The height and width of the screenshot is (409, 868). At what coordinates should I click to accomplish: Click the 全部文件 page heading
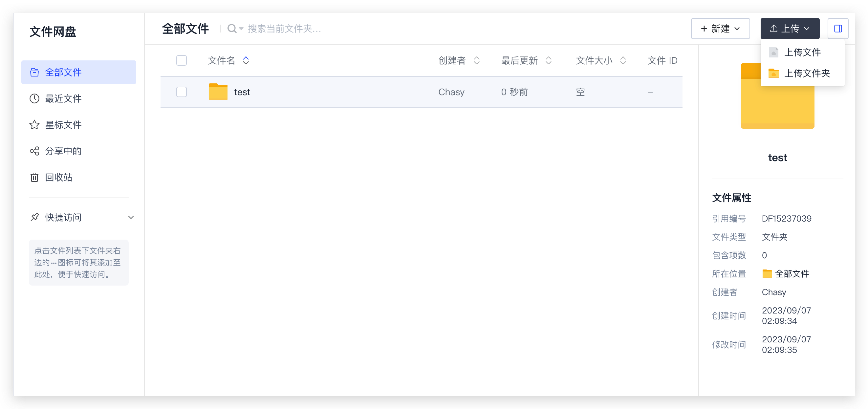(x=185, y=29)
